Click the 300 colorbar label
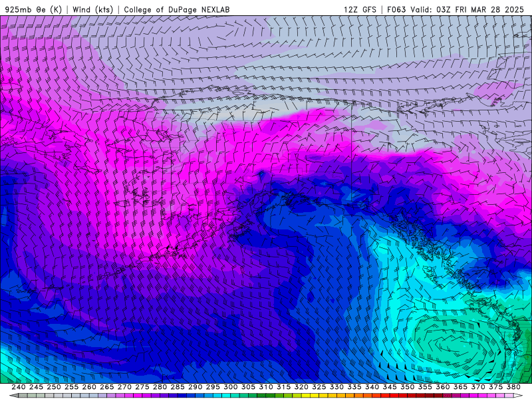Screen dimensions: 532x399 click(x=230, y=387)
